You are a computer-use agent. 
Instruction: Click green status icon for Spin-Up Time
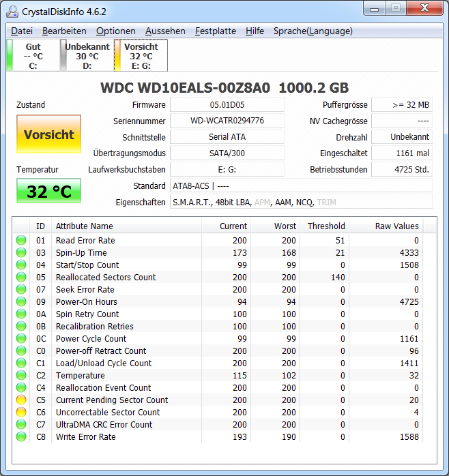coord(21,252)
